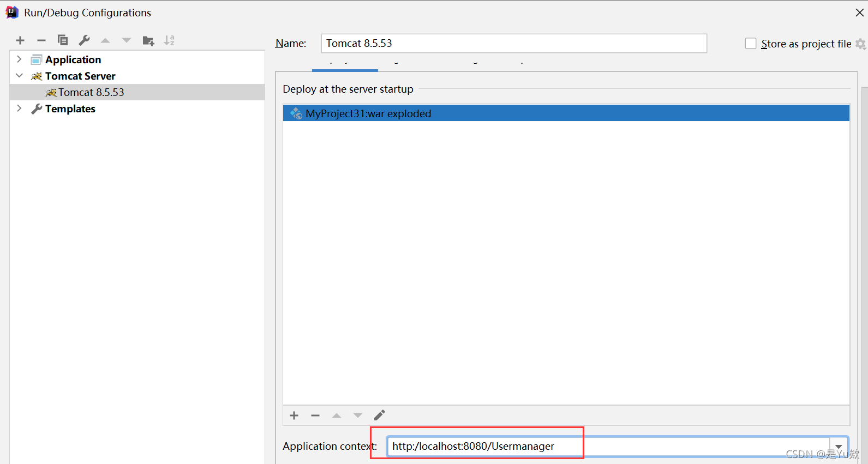This screenshot has height=464, width=868.
Task: Open the edit templates wrench icon
Action: coord(84,40)
